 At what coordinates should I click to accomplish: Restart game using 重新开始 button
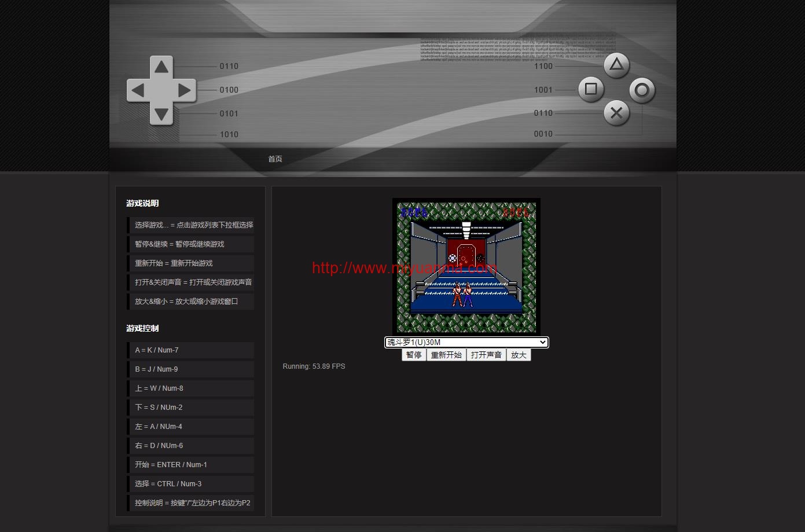[446, 355]
